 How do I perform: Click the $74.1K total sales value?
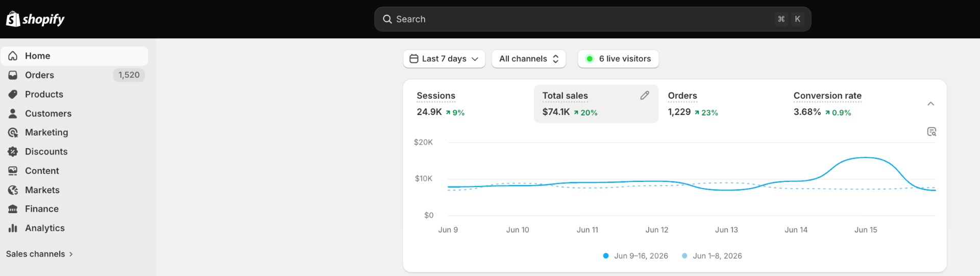556,112
